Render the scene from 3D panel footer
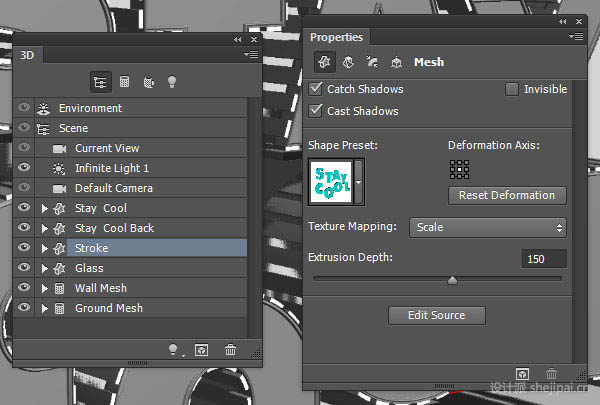Viewport: 600px width, 405px height. (201, 350)
